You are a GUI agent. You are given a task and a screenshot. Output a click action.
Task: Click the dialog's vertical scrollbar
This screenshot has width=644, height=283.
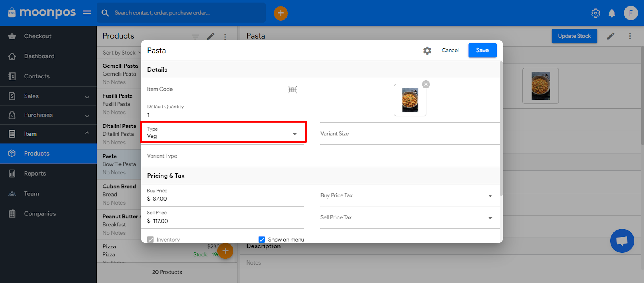[x=501, y=129]
